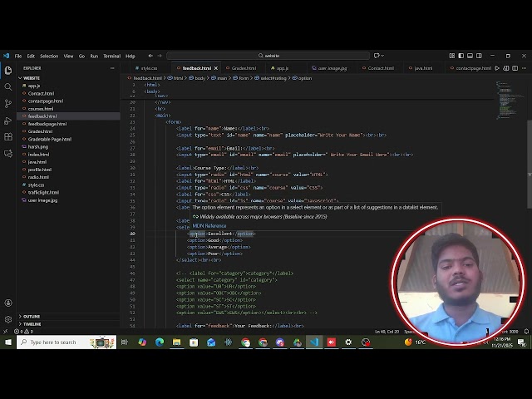Viewport: 532px width, 399px height.
Task: Click the editor minimap
Action: 510,100
